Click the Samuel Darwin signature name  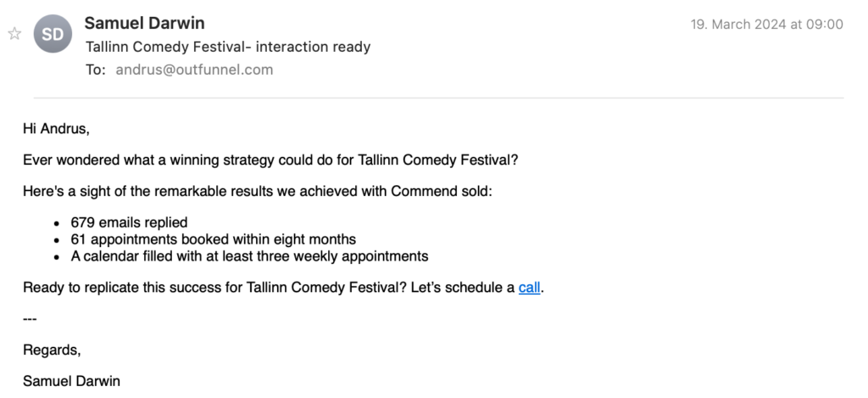pyautogui.click(x=71, y=381)
